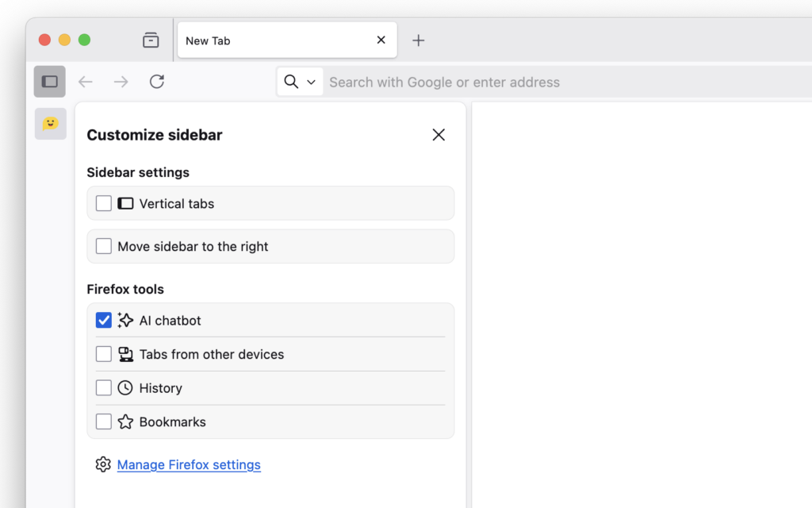Click the Bookmarks star icon
Viewport: 812px width, 508px height.
coord(125,421)
